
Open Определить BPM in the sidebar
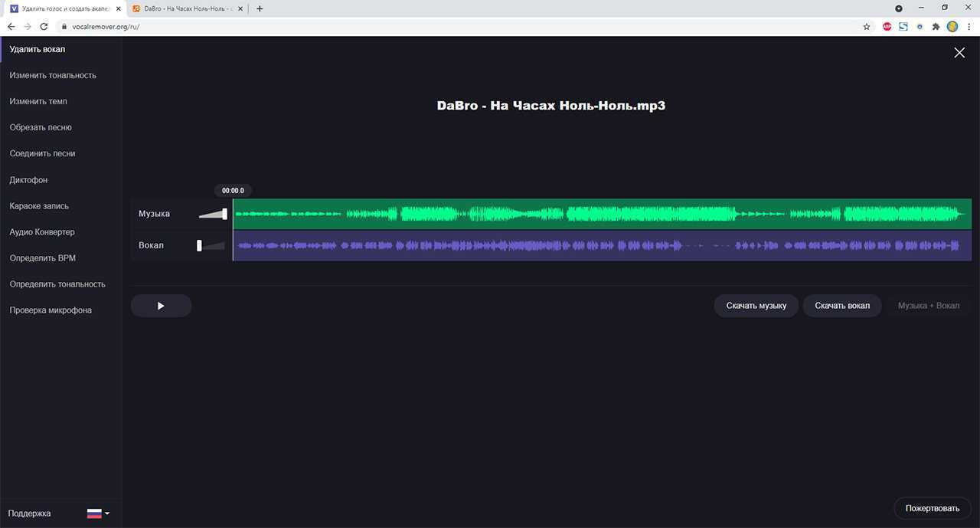click(x=43, y=257)
